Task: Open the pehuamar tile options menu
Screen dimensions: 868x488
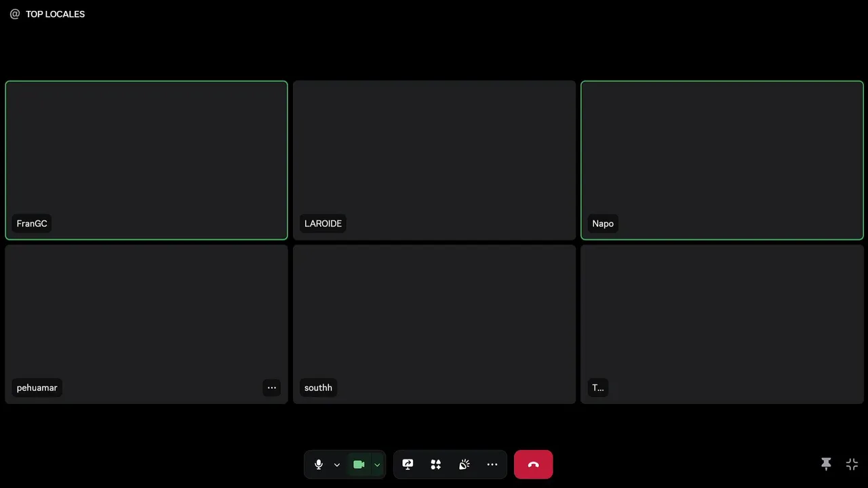Action: click(272, 388)
